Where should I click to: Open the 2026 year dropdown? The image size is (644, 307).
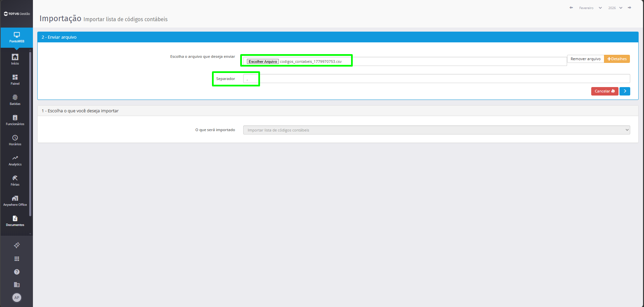615,8
